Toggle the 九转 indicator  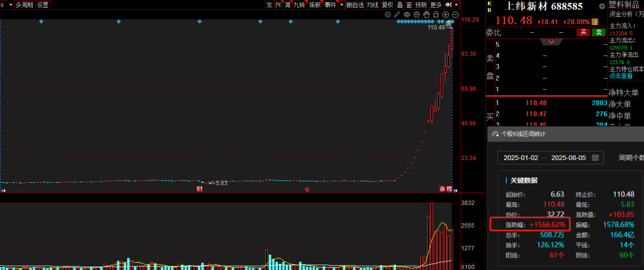click(x=299, y=5)
